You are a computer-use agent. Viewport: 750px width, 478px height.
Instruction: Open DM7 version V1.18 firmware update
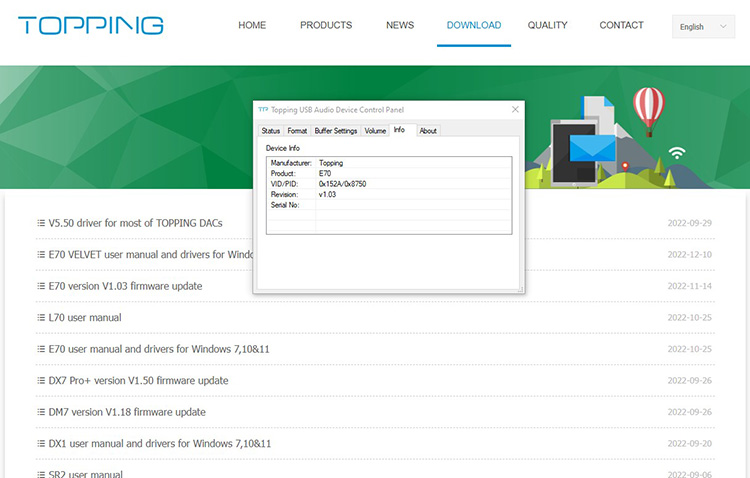(x=127, y=412)
